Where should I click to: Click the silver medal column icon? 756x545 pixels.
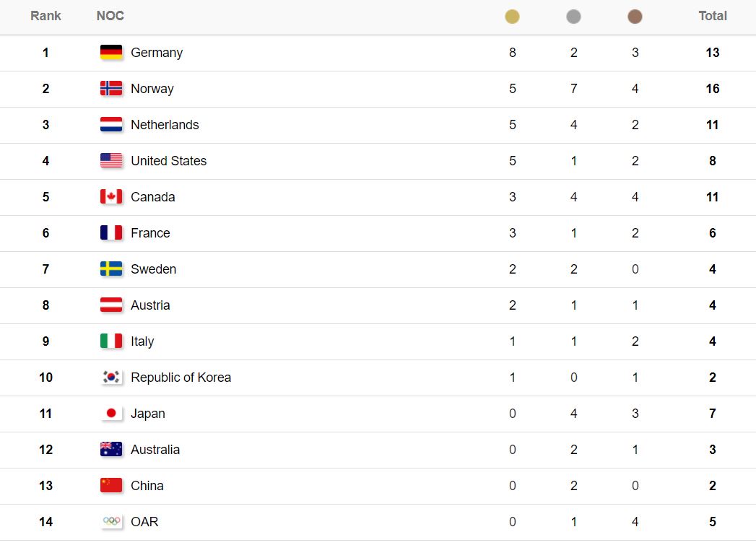tap(573, 17)
